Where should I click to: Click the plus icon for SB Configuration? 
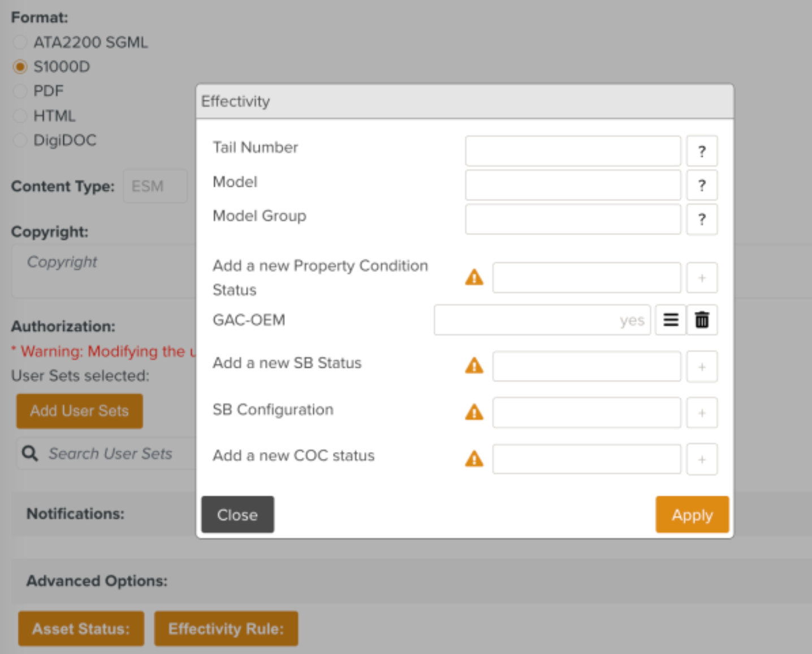click(702, 413)
